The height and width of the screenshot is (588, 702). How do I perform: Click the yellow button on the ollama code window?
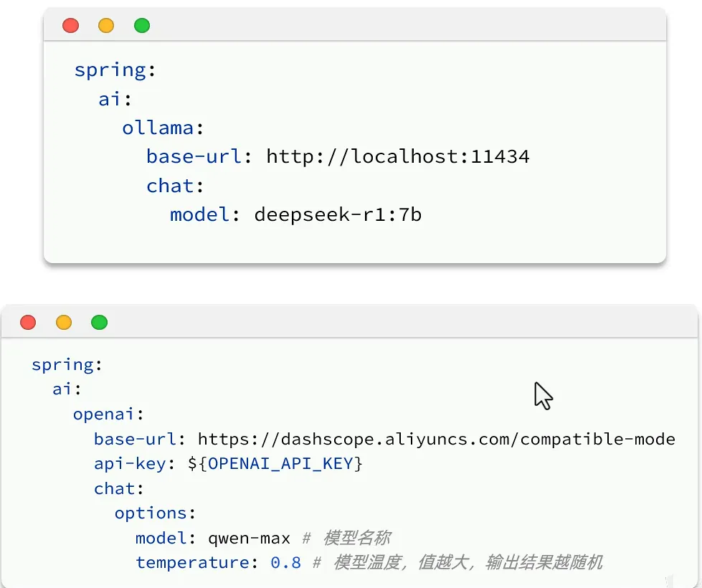(x=106, y=26)
